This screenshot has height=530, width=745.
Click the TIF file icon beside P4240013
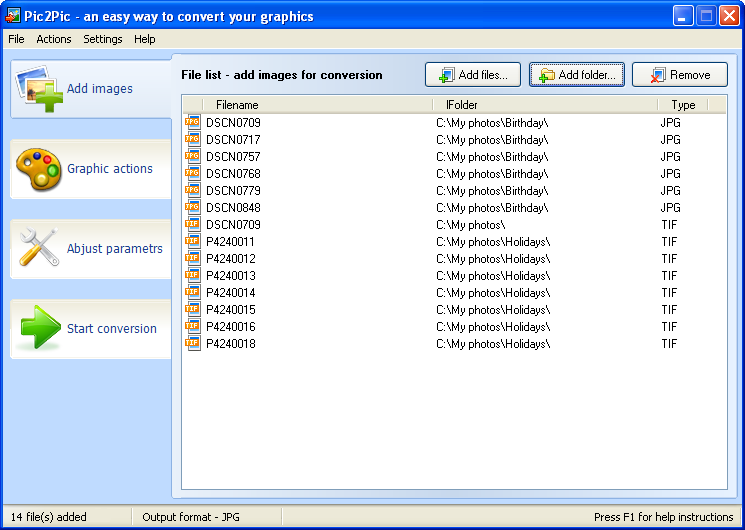coord(192,275)
